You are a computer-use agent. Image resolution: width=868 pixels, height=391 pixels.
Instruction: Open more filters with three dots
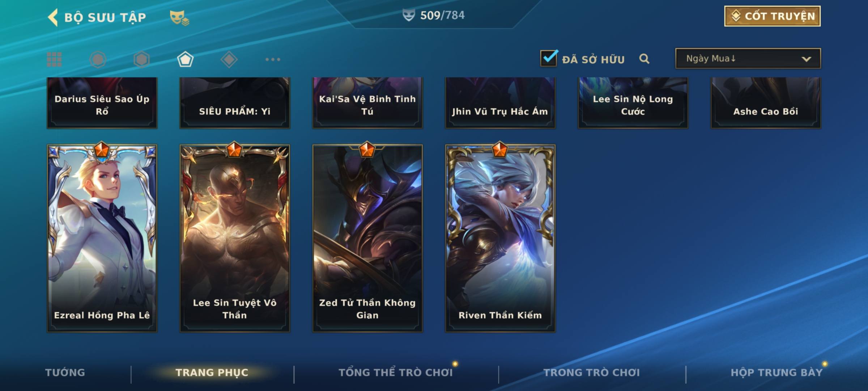pyautogui.click(x=273, y=59)
